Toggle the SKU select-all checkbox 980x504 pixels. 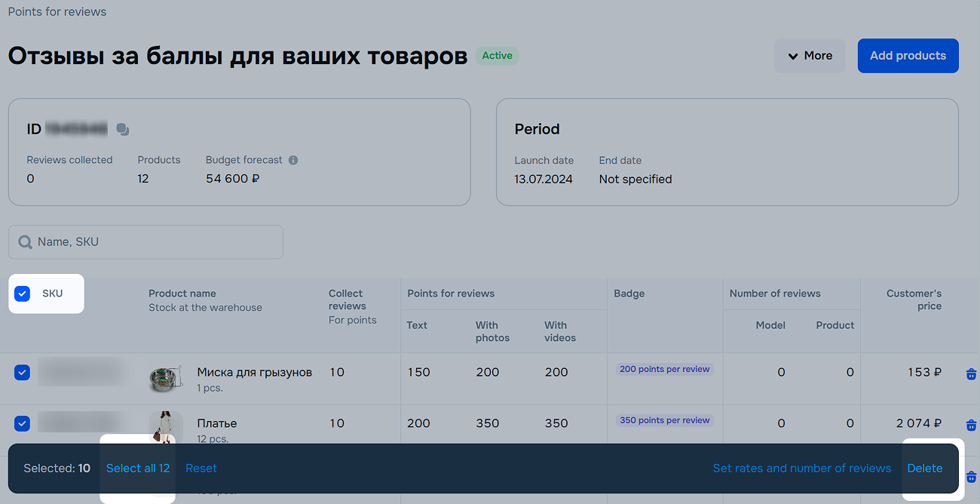23,293
